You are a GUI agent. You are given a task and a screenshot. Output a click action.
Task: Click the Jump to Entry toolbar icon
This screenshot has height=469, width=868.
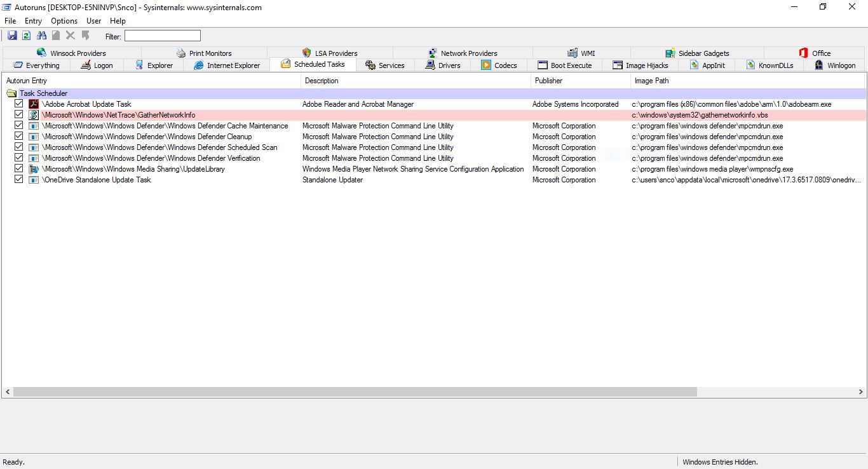click(85, 36)
